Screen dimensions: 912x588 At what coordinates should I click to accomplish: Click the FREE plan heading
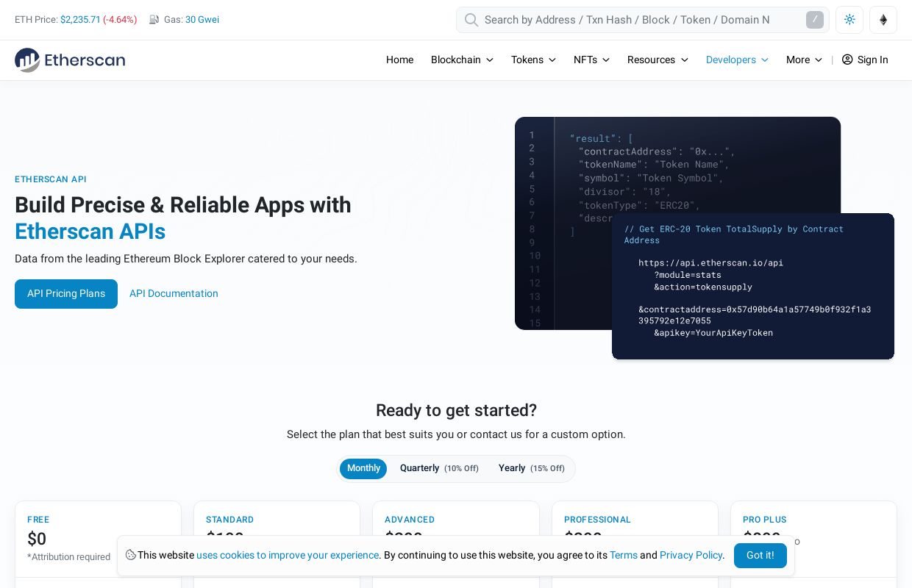(38, 520)
